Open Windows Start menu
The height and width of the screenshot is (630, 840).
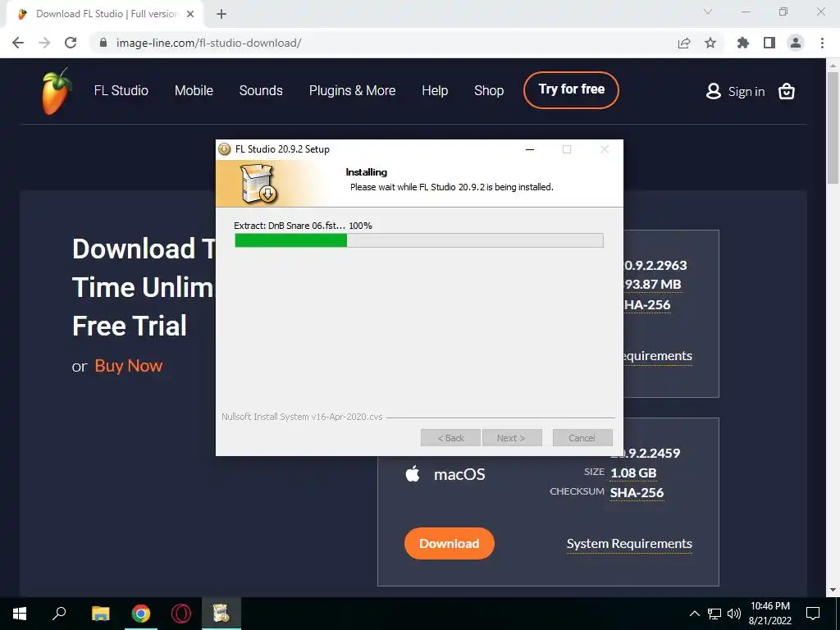[x=20, y=614]
